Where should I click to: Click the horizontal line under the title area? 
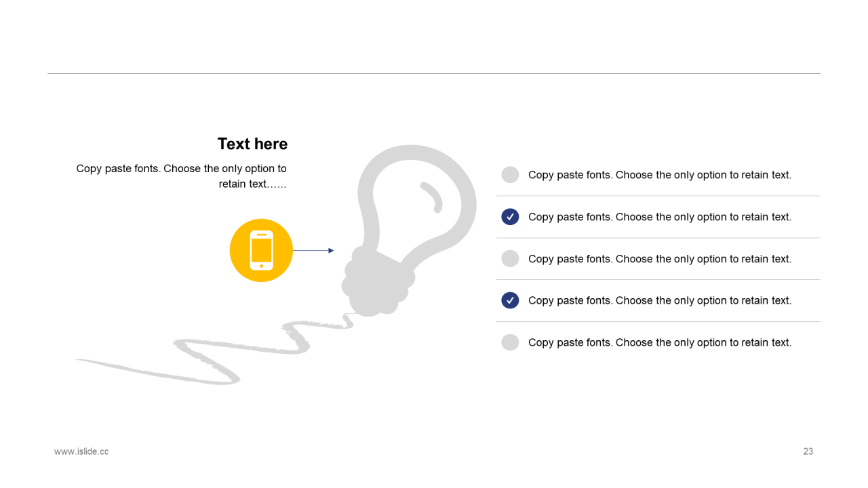pos(434,73)
